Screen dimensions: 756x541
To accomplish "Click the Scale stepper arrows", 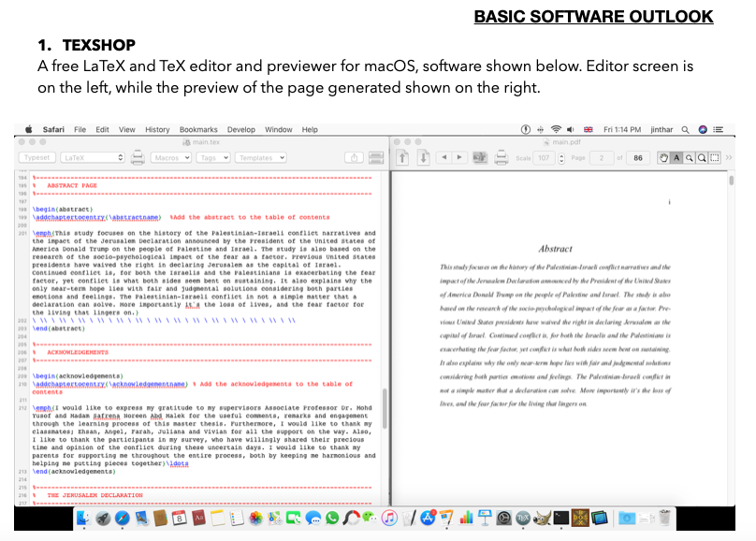I will [x=561, y=158].
